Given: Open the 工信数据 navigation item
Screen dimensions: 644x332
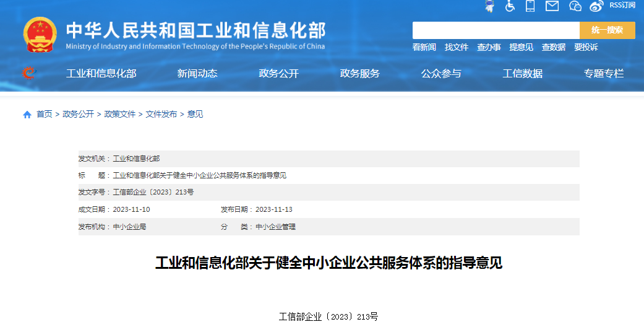Looking at the screenshot, I should 523,73.
